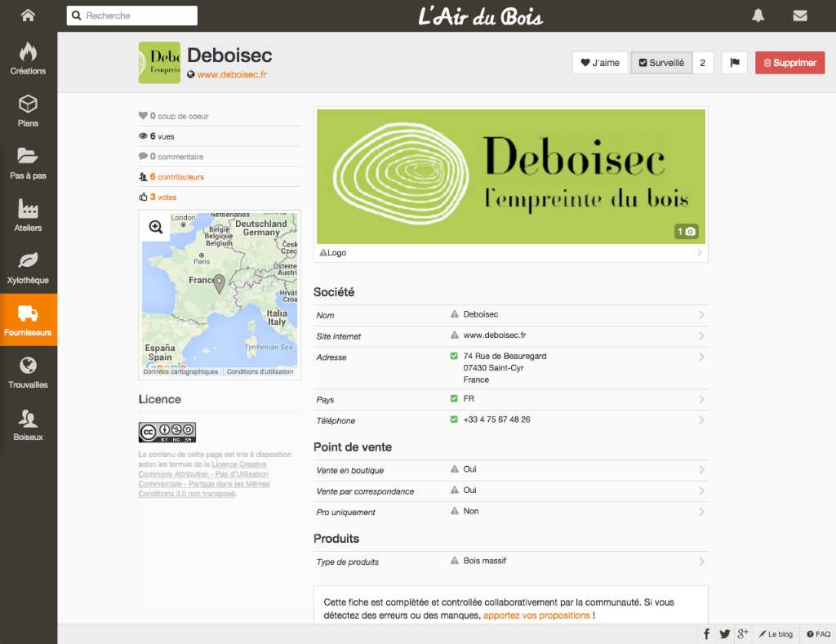The width and height of the screenshot is (836, 644).
Task: Click the heart icon beside coup de coeur
Action: click(143, 116)
